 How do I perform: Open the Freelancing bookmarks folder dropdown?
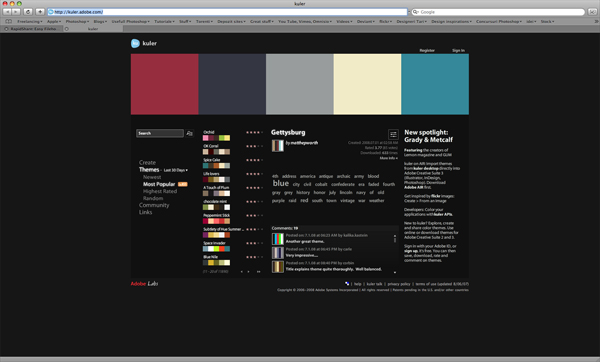coord(30,21)
